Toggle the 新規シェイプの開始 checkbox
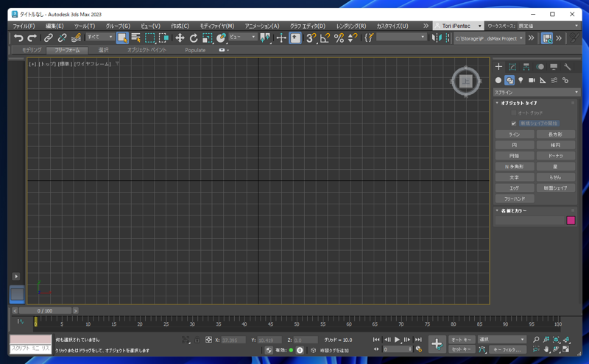 513,124
